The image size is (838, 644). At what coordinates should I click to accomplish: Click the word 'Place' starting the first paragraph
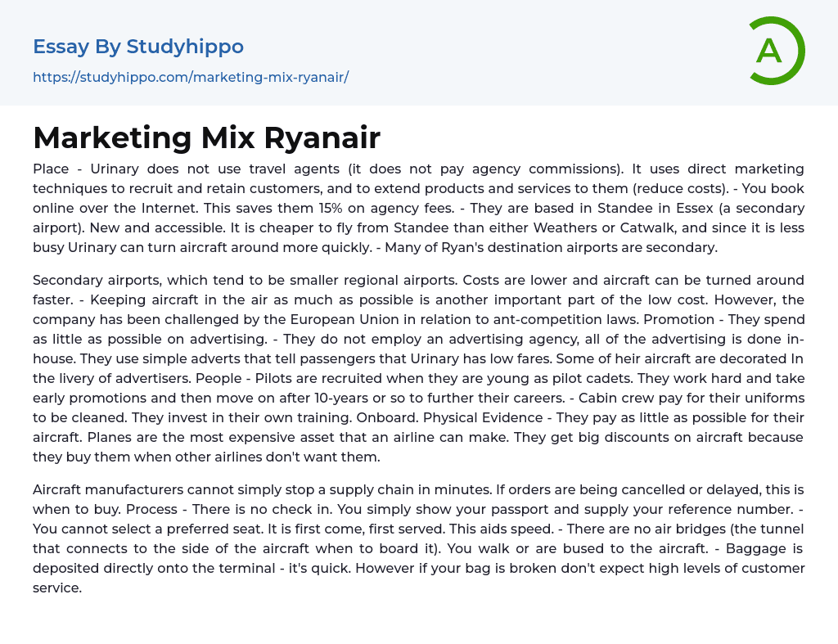tap(51, 169)
